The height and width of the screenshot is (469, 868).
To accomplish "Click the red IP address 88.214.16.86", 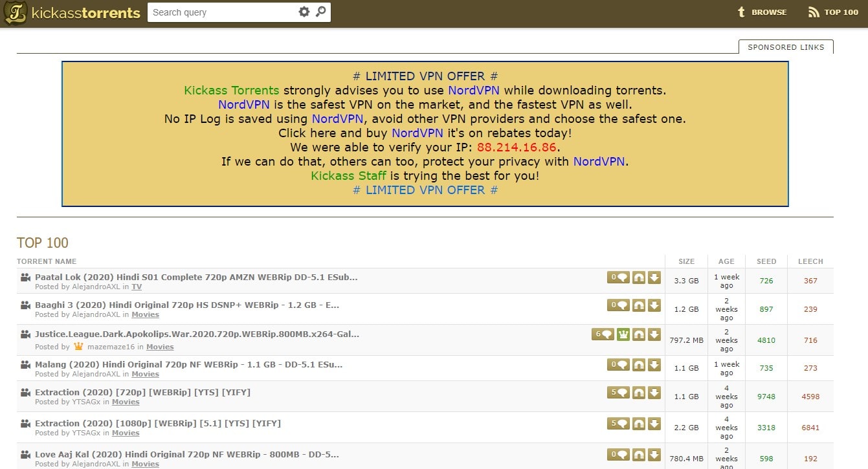I will (517, 147).
